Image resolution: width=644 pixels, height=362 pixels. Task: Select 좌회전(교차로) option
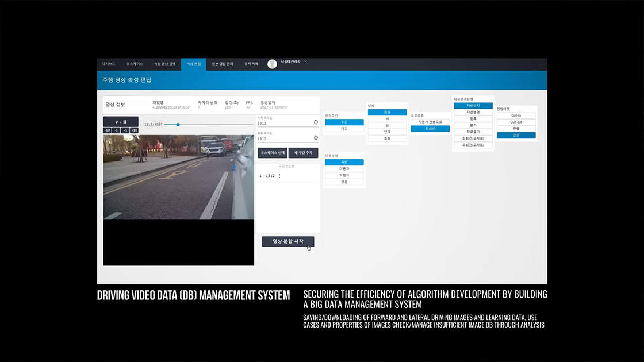(473, 138)
